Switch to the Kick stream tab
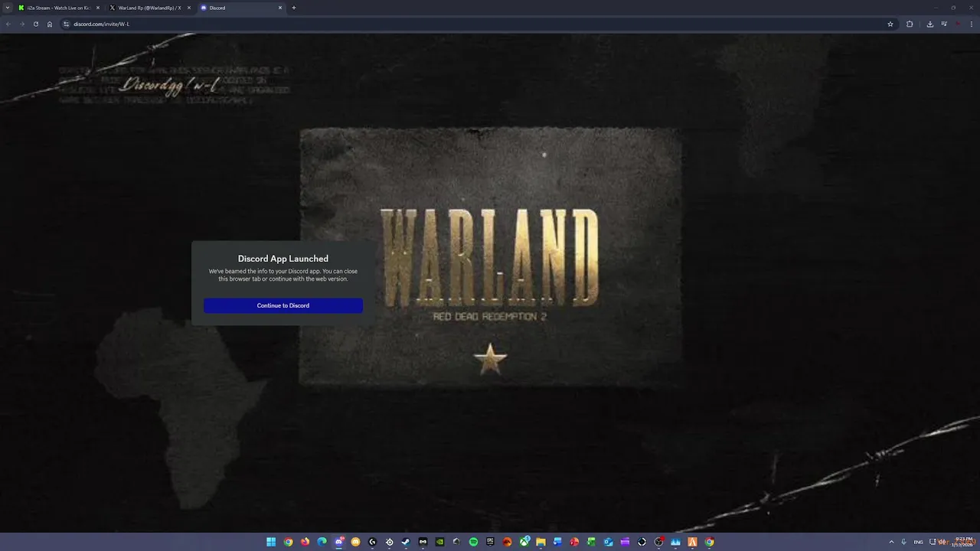The height and width of the screenshot is (551, 980). point(58,8)
